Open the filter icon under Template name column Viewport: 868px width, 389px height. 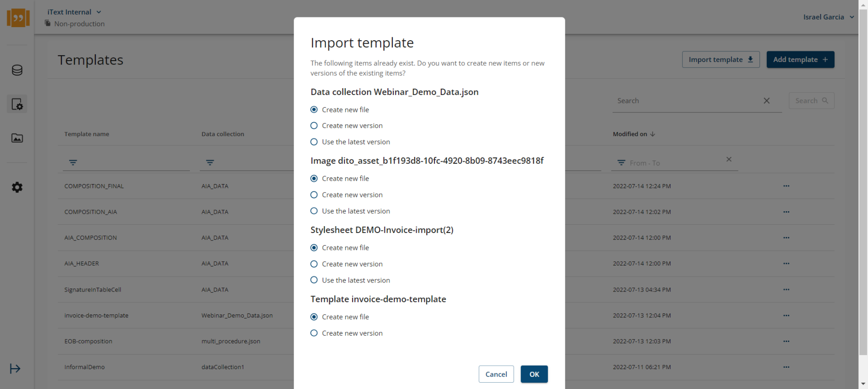(x=73, y=162)
